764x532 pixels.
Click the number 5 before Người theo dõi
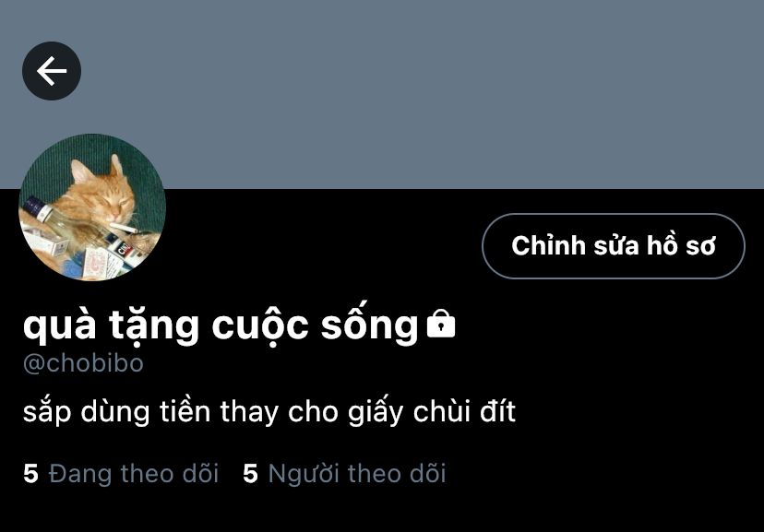(x=250, y=474)
